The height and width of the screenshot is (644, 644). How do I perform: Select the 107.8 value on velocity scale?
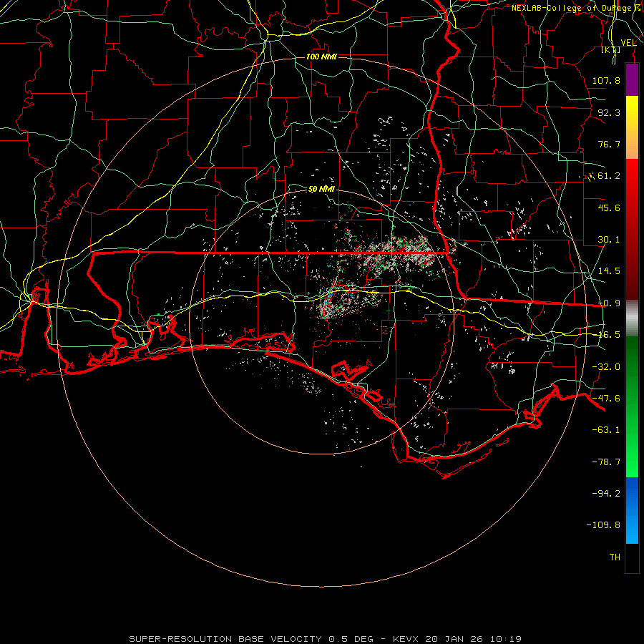(606, 80)
